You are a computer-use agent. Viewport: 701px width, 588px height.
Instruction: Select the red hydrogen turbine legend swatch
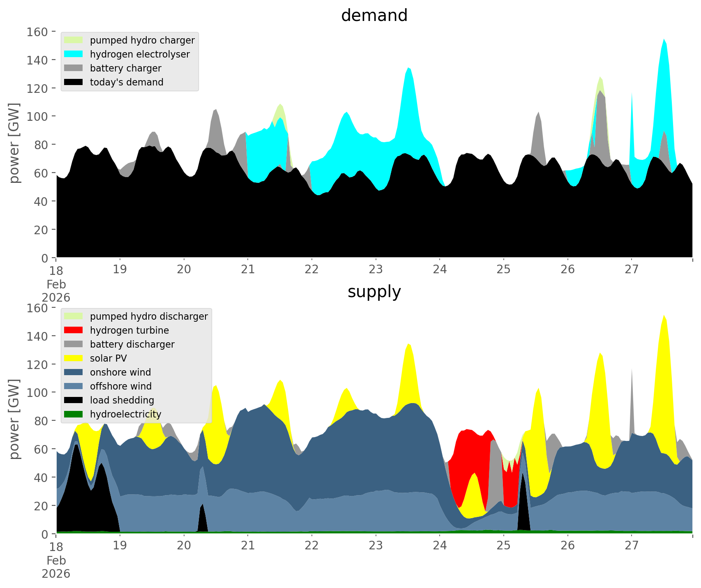[x=74, y=330]
